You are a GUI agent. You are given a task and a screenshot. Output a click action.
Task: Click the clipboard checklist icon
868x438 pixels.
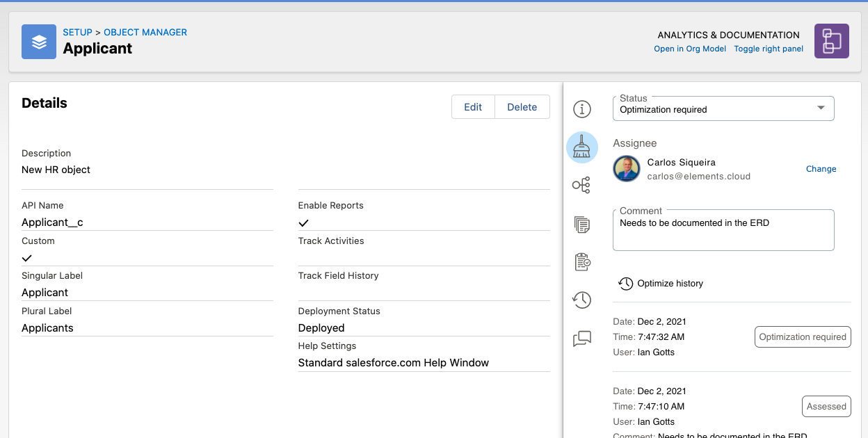(x=581, y=262)
